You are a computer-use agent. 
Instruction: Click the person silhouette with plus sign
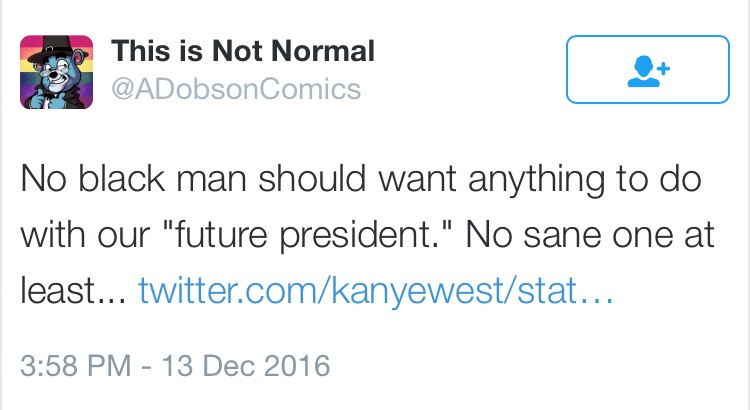pyautogui.click(x=649, y=71)
